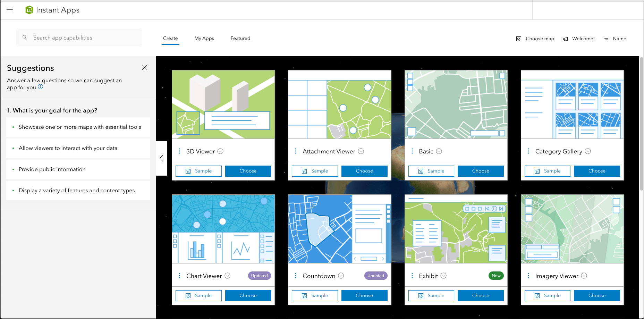Open the three-dot menu on the 3D Viewer card
This screenshot has height=319, width=644.
tap(179, 151)
